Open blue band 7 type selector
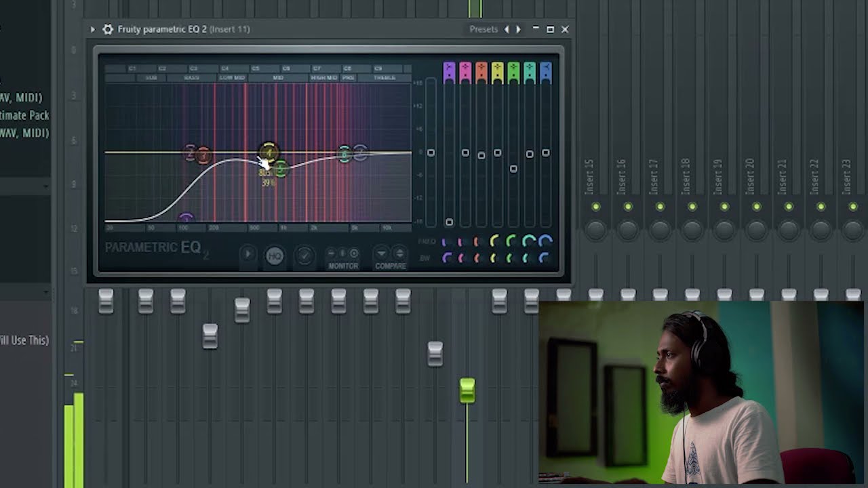The width and height of the screenshot is (868, 488). click(546, 71)
